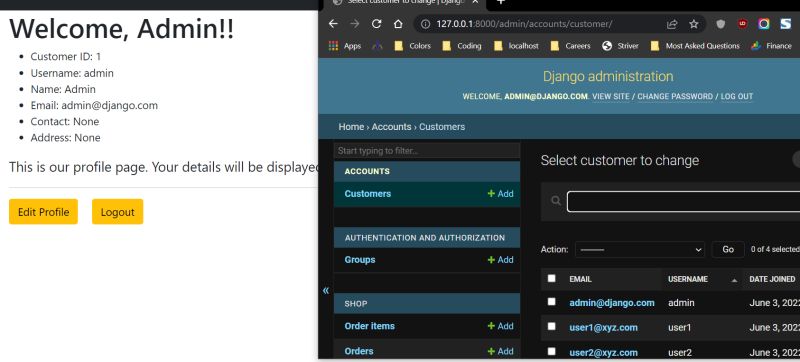Focus the customer search box

tap(684, 201)
